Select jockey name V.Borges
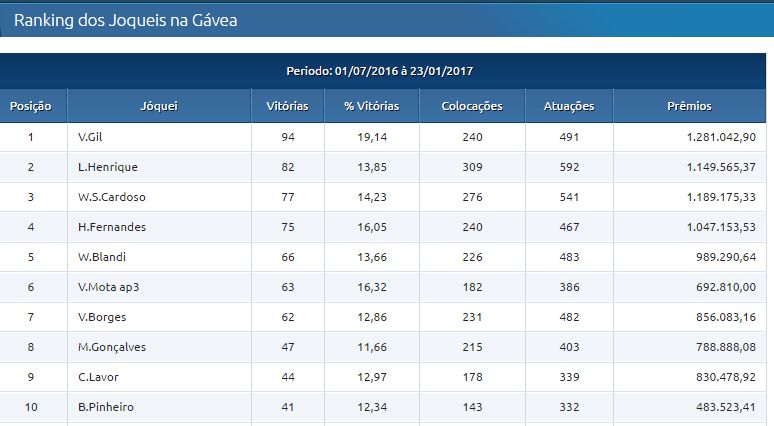The image size is (774, 426). point(102,317)
